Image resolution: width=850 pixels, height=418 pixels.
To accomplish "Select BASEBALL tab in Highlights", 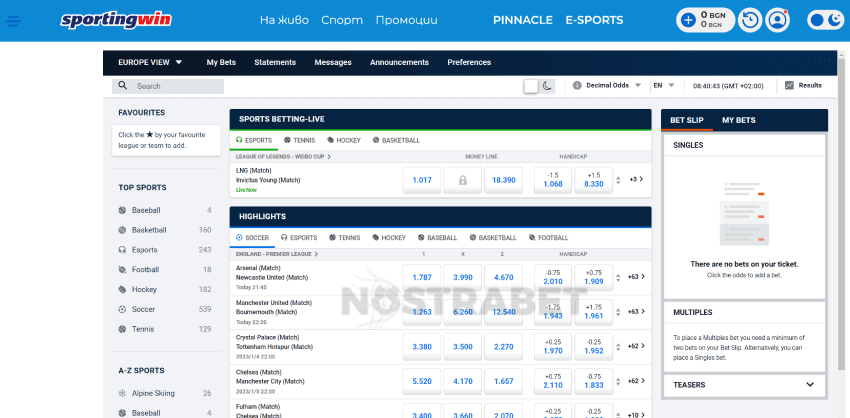I will 437,237.
